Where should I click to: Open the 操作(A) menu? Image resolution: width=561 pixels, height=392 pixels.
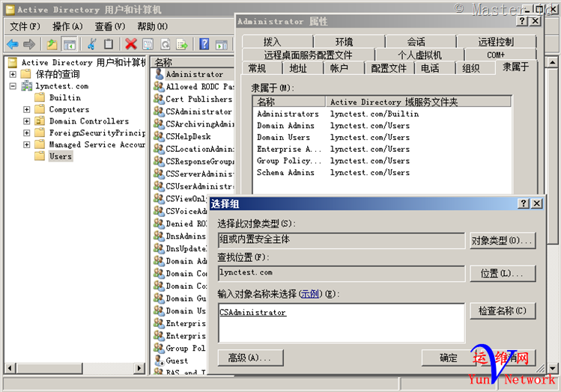(67, 26)
